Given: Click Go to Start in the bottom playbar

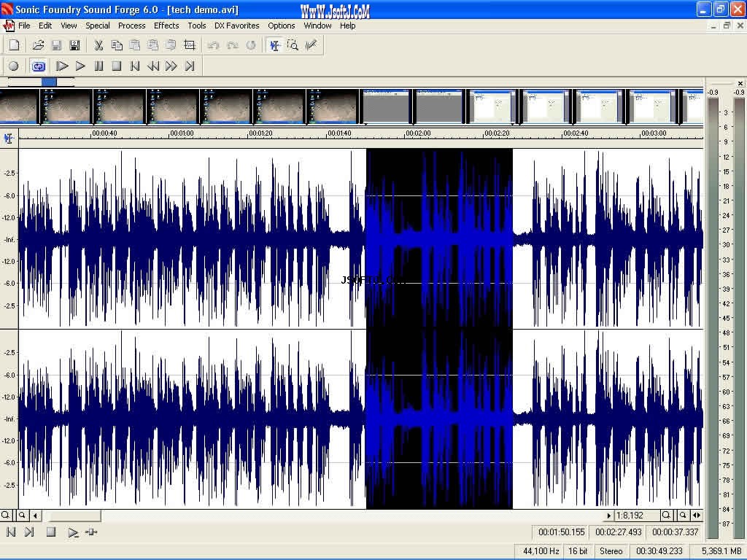Looking at the screenshot, I should click(x=11, y=532).
